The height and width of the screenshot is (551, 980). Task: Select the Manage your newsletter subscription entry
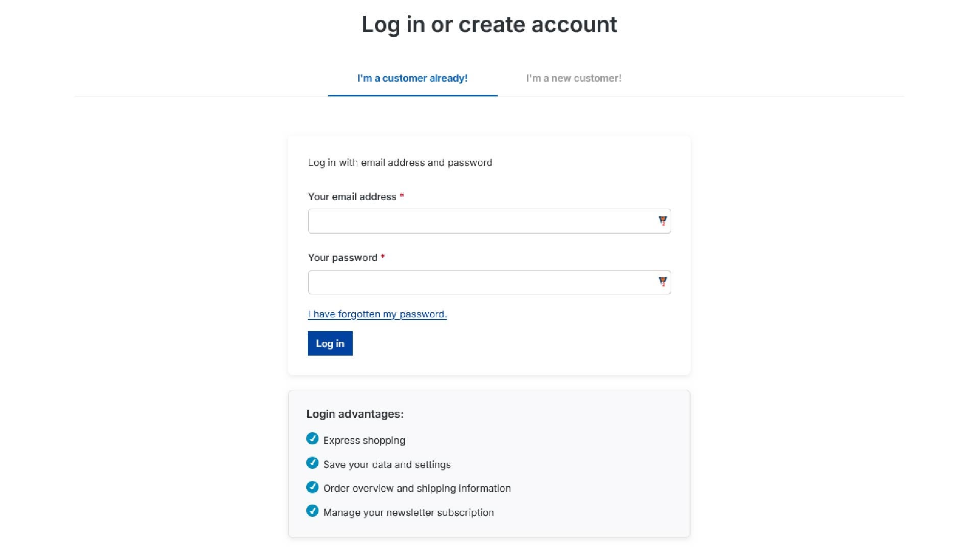point(408,512)
